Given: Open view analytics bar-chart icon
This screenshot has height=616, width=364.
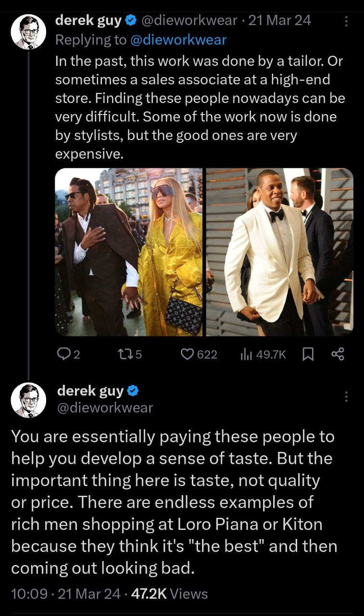Looking at the screenshot, I should tap(247, 355).
